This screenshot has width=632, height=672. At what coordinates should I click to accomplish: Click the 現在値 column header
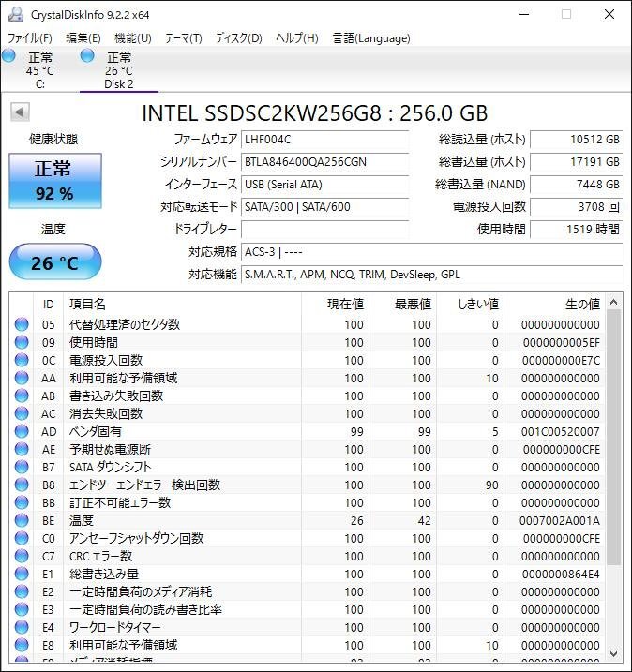tap(336, 304)
